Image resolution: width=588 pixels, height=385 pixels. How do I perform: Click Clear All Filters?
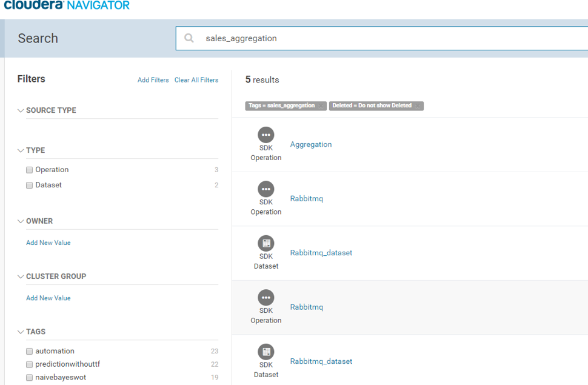196,79
